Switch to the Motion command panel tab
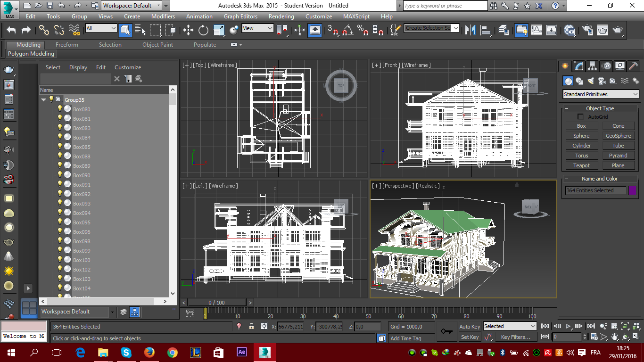 pyautogui.click(x=607, y=66)
